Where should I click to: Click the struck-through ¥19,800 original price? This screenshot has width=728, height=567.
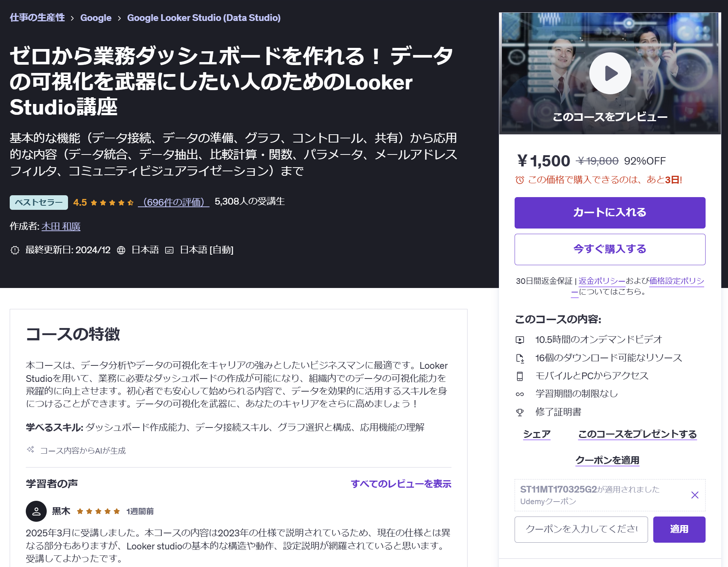tap(598, 161)
